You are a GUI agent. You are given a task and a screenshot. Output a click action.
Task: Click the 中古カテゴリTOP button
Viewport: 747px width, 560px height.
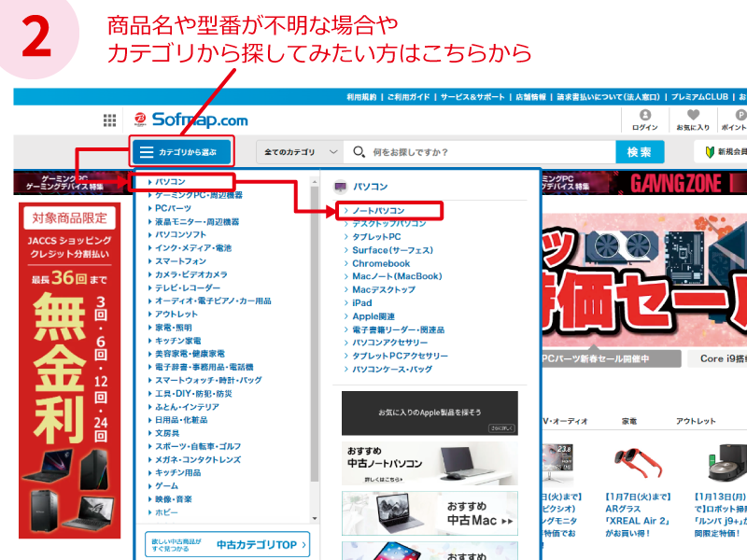pos(227,544)
